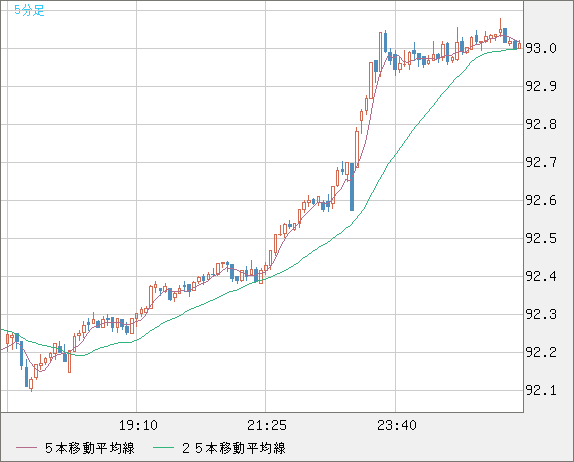Click the 5分足 chart label
The image size is (574, 462).
pyautogui.click(x=29, y=10)
